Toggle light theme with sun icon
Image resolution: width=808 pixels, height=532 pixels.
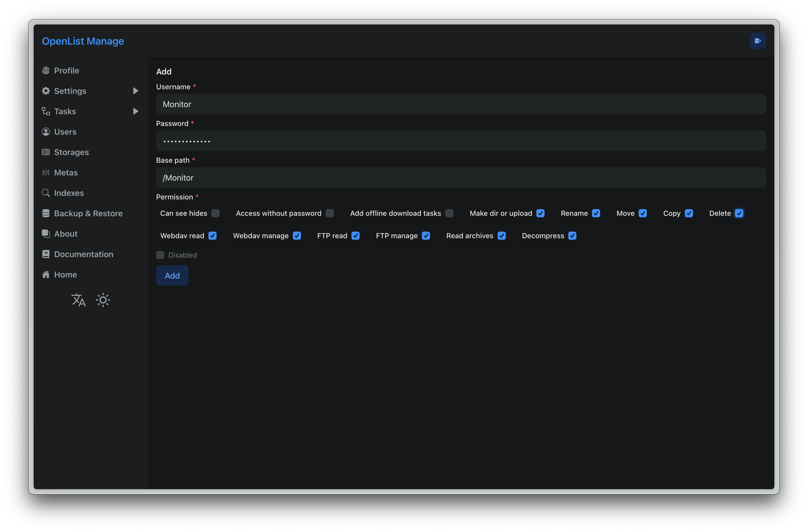pyautogui.click(x=103, y=300)
